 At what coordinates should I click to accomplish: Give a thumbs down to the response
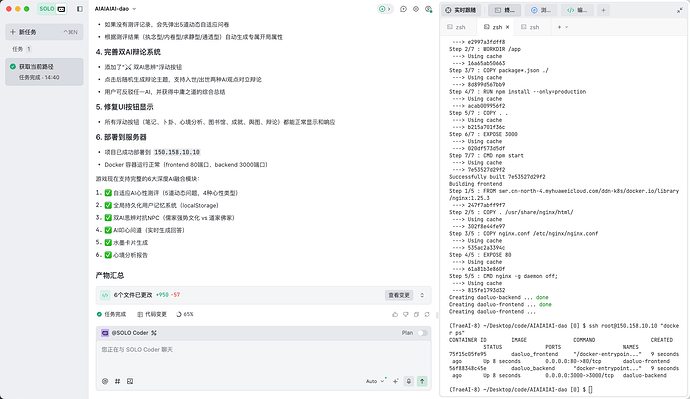coord(405,314)
